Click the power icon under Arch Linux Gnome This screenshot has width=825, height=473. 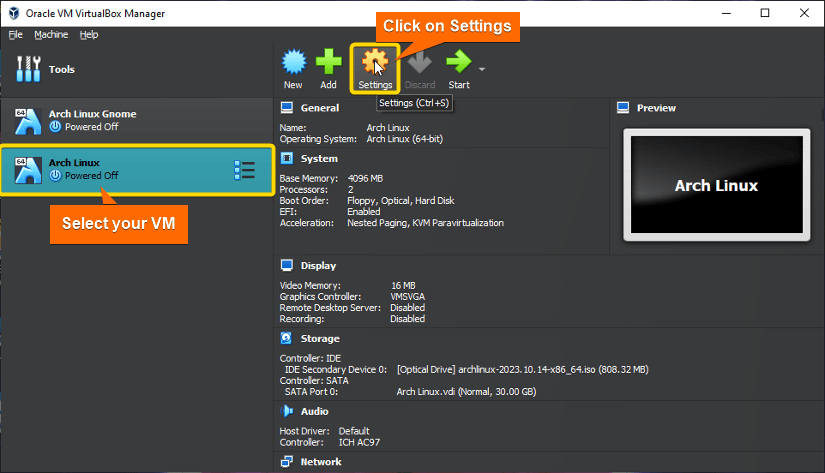(x=55, y=127)
